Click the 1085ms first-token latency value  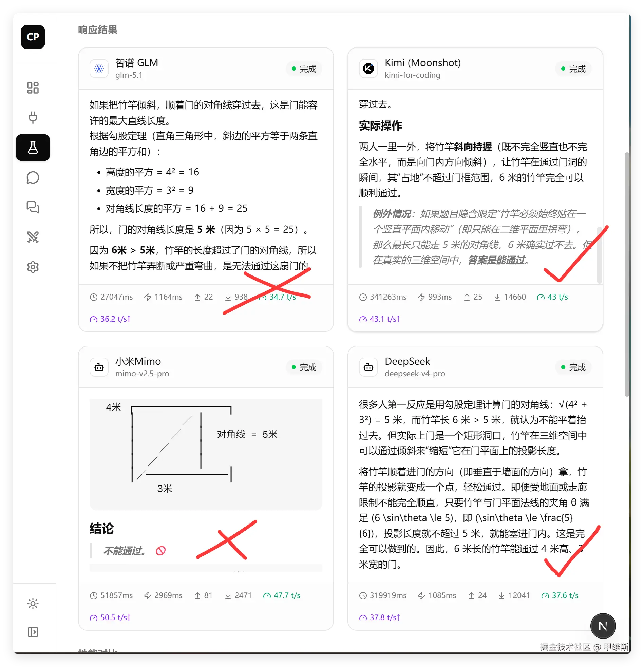coord(442,595)
